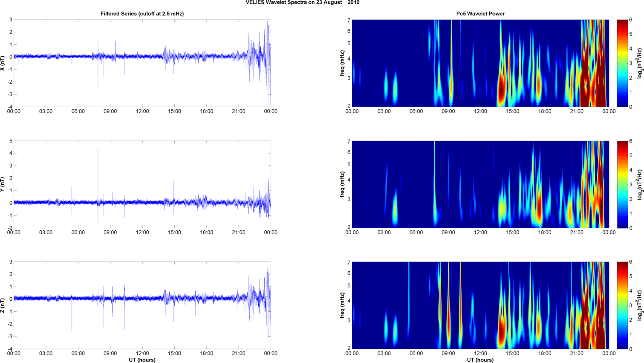Select the 'Pc5 Wavelet Power' heading

pos(480,14)
